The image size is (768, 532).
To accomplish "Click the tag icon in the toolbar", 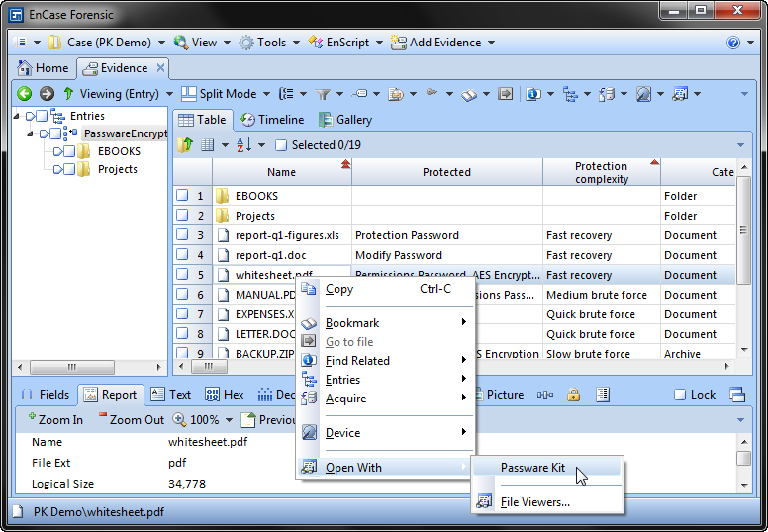I will (359, 93).
